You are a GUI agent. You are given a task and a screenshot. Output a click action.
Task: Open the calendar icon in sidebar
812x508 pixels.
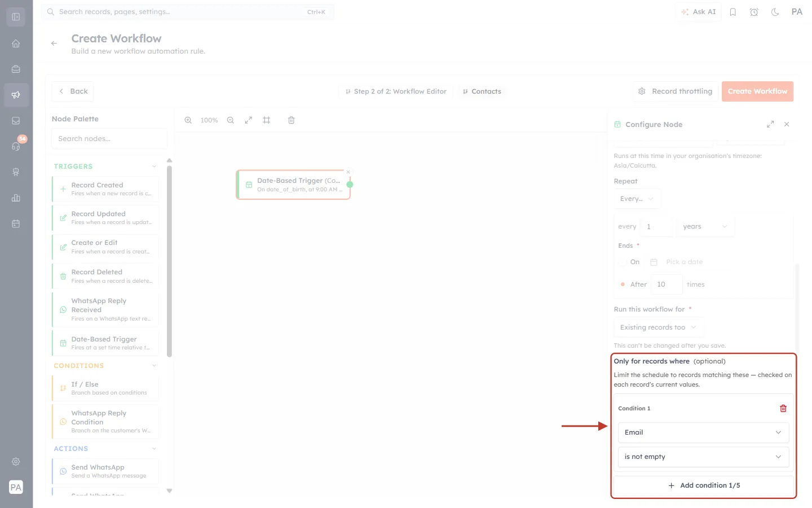pos(16,224)
